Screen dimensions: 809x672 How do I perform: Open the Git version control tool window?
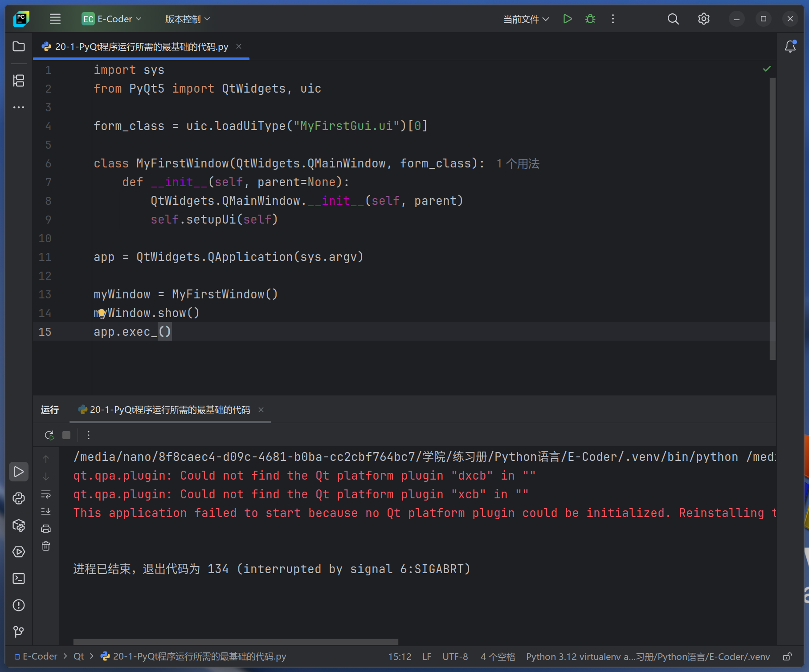(19, 632)
